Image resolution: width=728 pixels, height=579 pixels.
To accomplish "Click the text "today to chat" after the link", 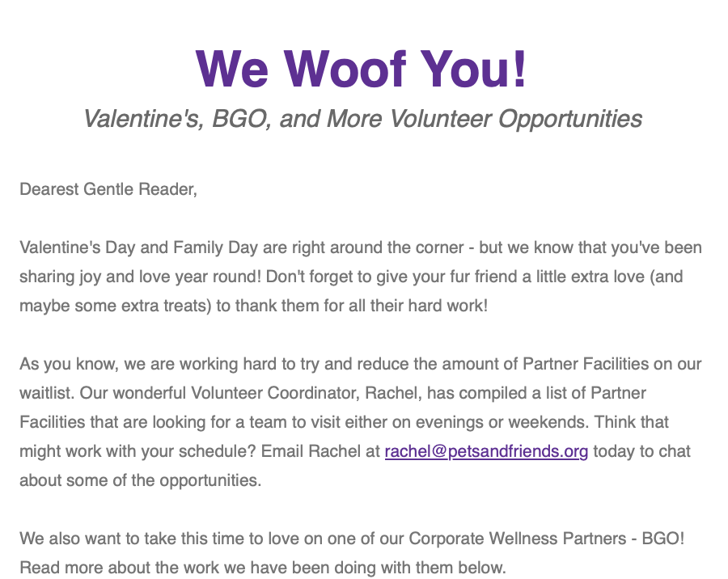I will click(x=642, y=451).
